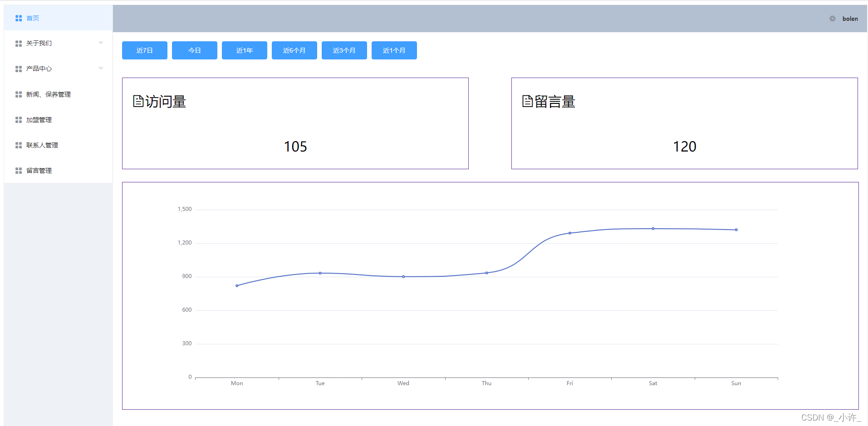Click the Thu data point on chart
This screenshot has height=426, width=868.
tap(487, 273)
